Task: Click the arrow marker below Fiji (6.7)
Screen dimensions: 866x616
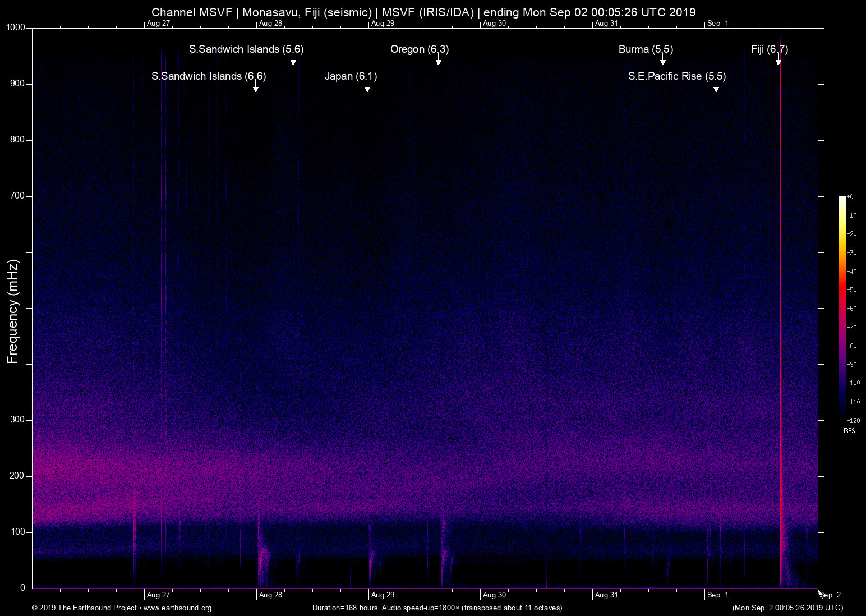Action: point(778,61)
